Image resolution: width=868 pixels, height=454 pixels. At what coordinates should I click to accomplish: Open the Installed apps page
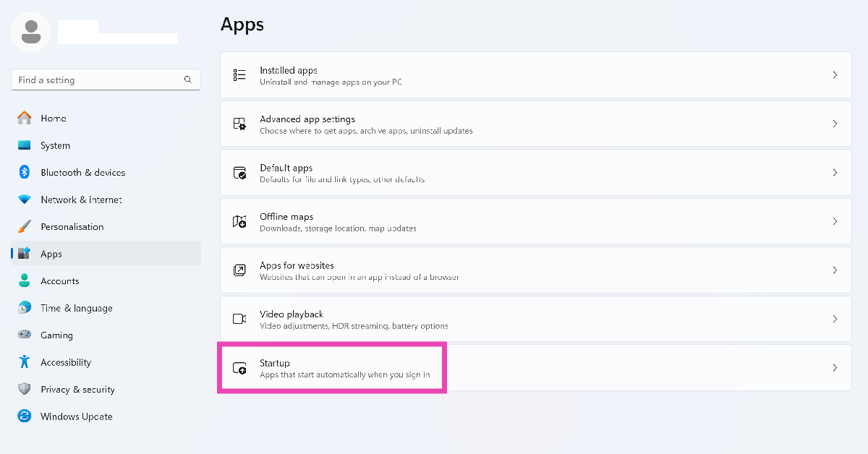pos(536,75)
